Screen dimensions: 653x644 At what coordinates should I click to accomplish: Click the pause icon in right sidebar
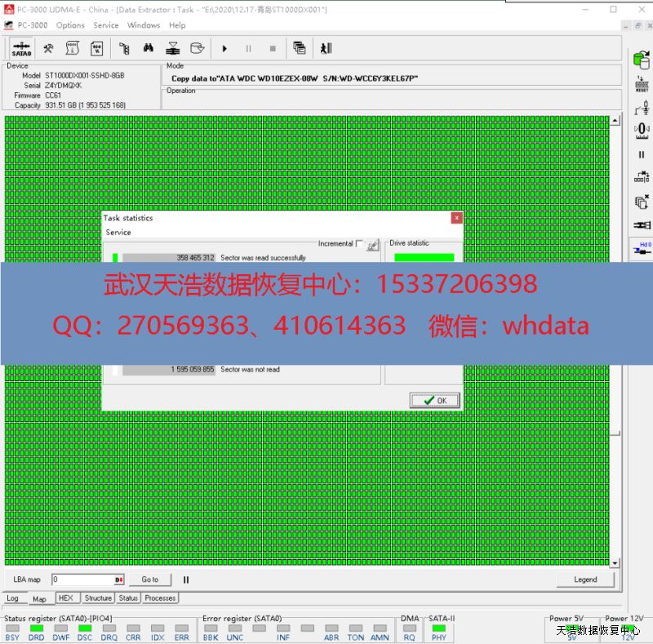tap(641, 153)
